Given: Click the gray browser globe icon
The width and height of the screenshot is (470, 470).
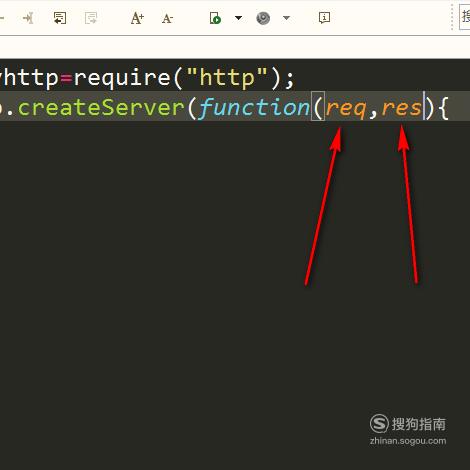Looking at the screenshot, I should click(263, 18).
